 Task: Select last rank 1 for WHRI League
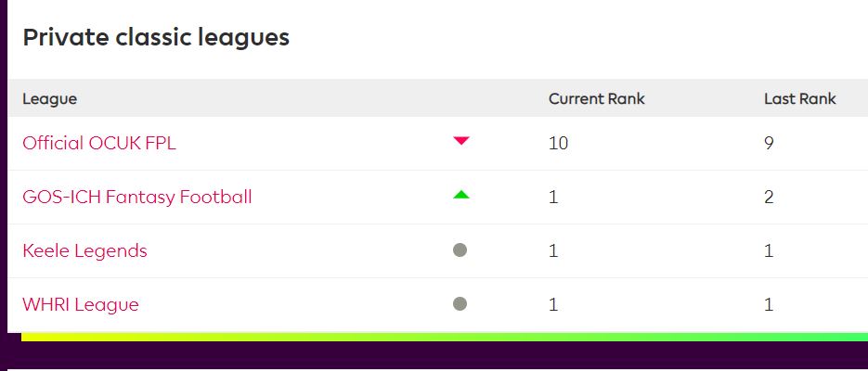pos(769,304)
